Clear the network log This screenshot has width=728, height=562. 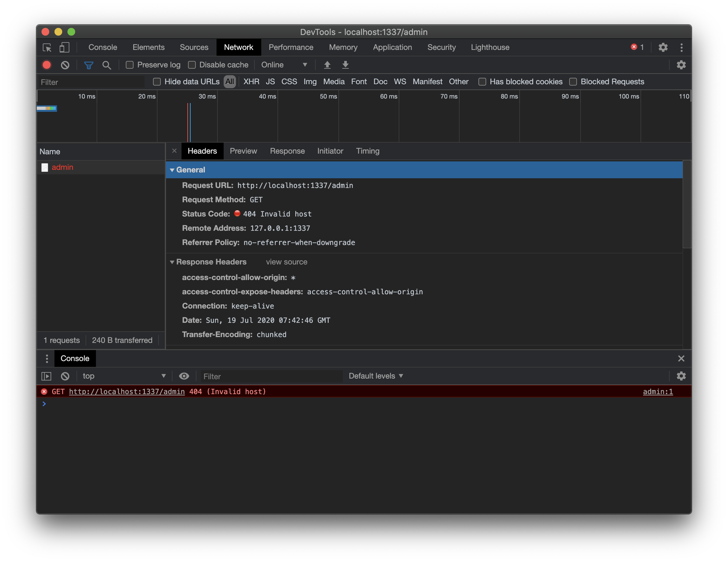(x=65, y=65)
